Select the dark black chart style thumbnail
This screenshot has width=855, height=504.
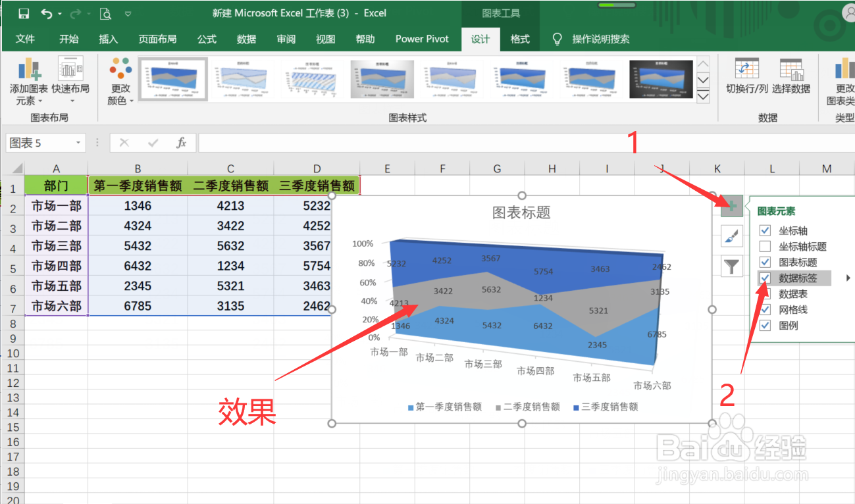[660, 79]
